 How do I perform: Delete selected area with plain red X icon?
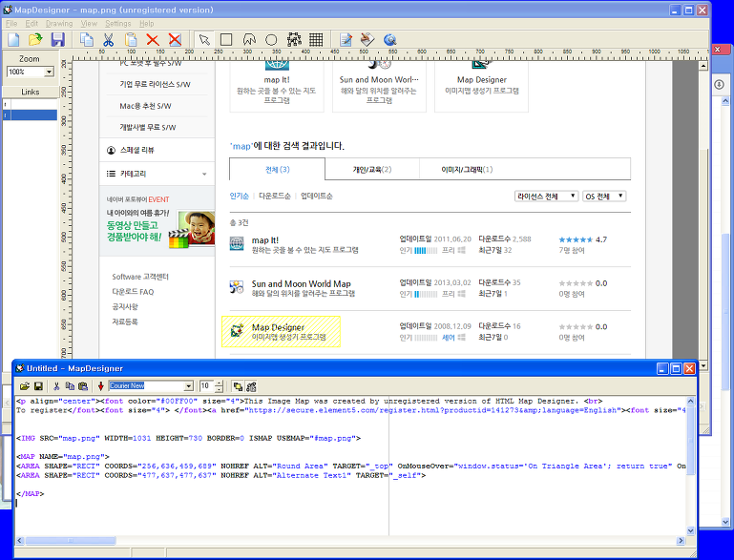153,40
